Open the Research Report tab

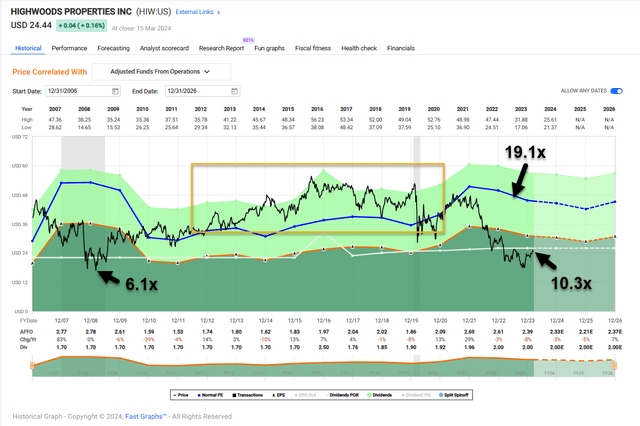tap(221, 48)
